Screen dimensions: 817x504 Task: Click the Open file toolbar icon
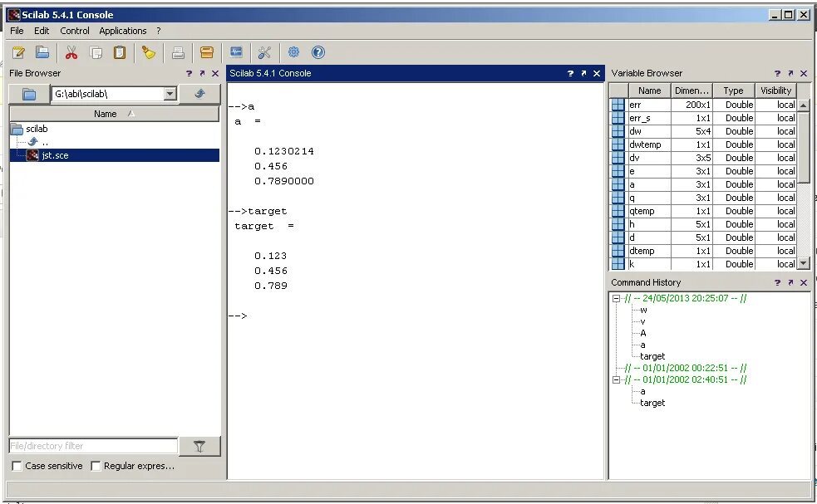point(42,52)
